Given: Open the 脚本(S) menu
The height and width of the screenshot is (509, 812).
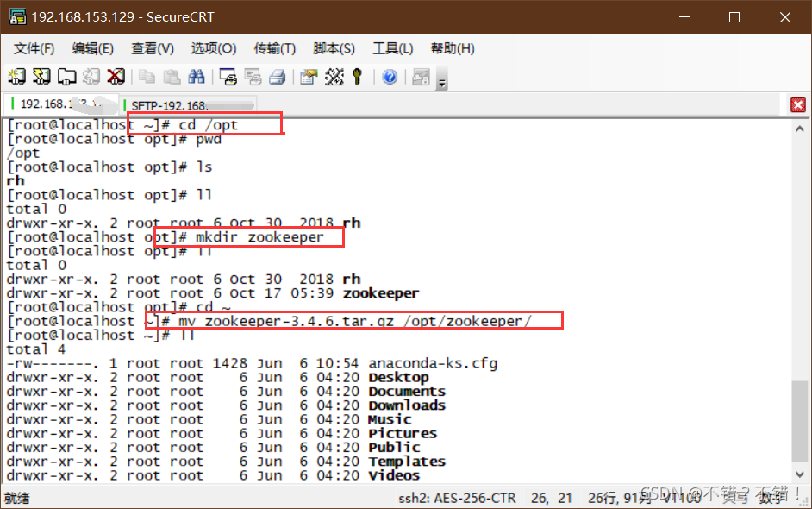Looking at the screenshot, I should point(334,48).
